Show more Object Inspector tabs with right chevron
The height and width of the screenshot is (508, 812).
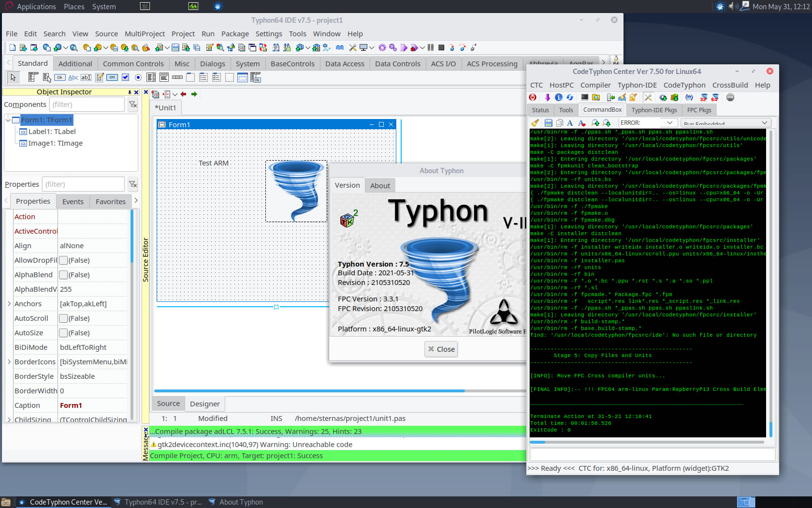[x=136, y=200]
